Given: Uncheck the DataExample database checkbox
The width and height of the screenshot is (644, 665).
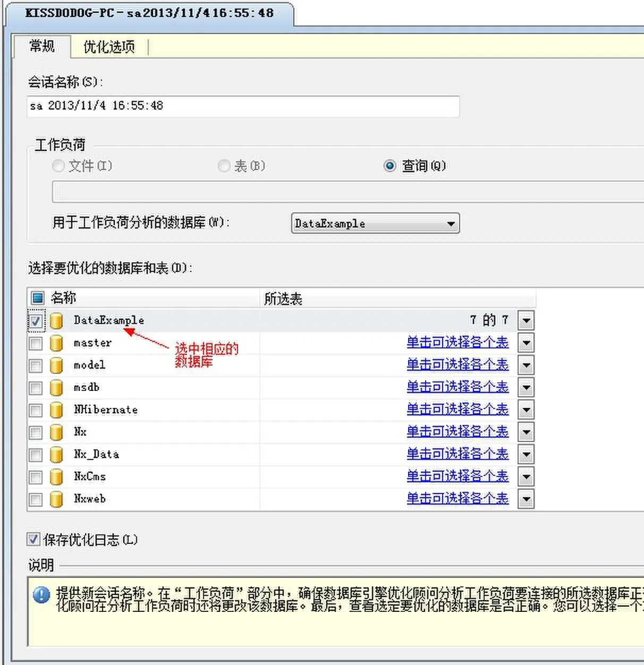Looking at the screenshot, I should pos(36,321).
